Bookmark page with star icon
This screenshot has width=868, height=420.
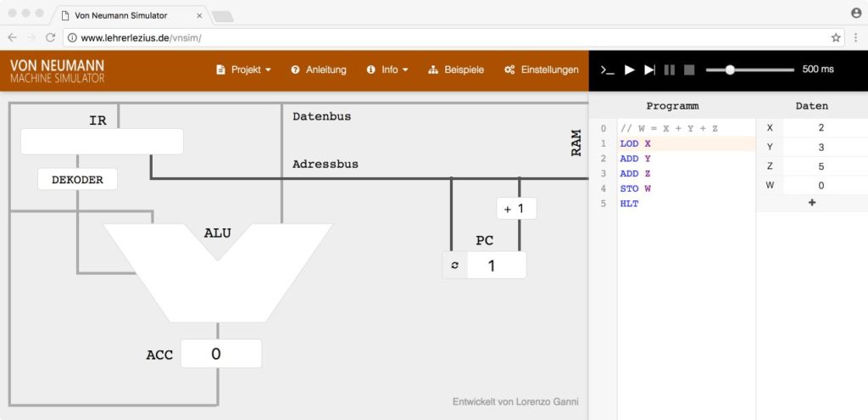pyautogui.click(x=836, y=38)
